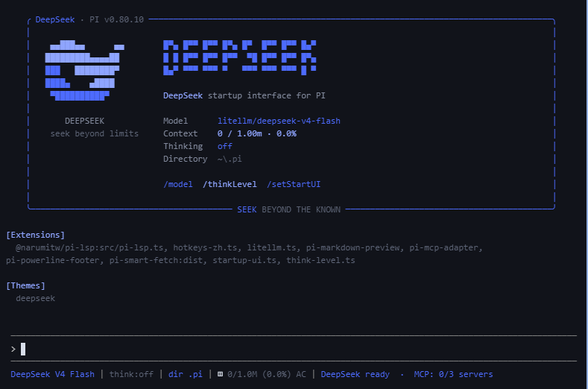Click the Thinking field label
The image size is (588, 389).
coord(183,146)
